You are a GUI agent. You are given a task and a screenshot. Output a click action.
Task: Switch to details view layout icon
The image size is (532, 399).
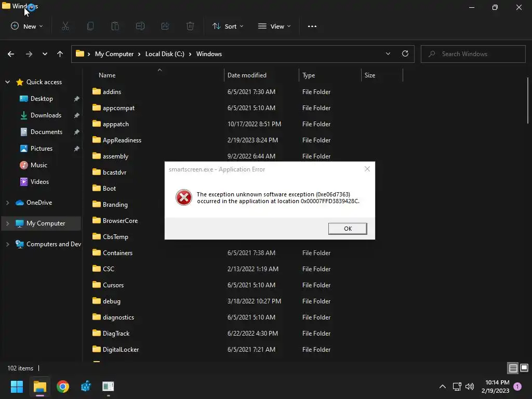click(x=513, y=368)
